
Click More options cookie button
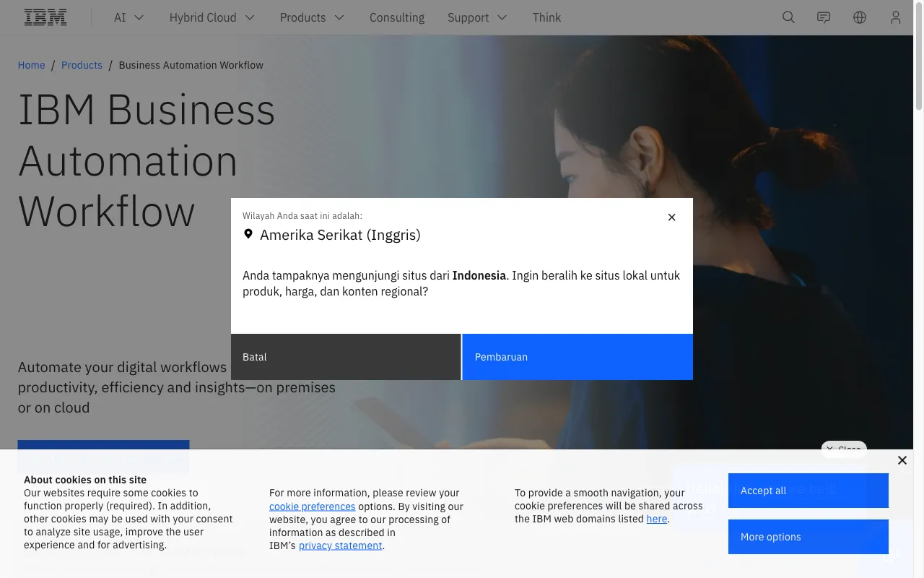click(808, 537)
